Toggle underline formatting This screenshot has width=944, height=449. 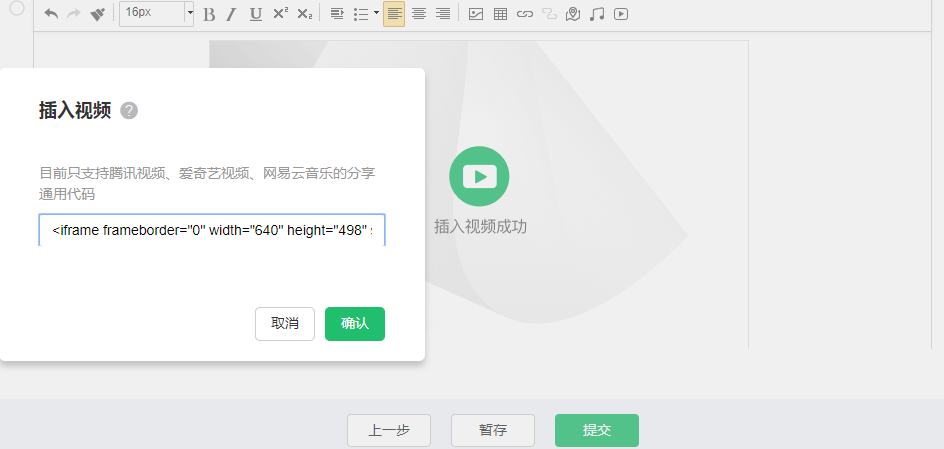tap(256, 14)
